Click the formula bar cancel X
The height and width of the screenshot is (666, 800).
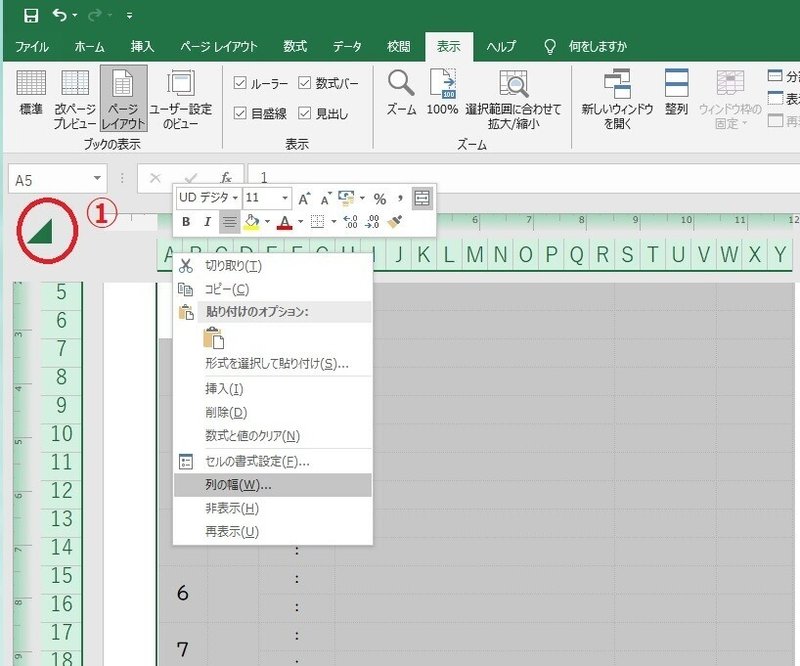tap(155, 178)
